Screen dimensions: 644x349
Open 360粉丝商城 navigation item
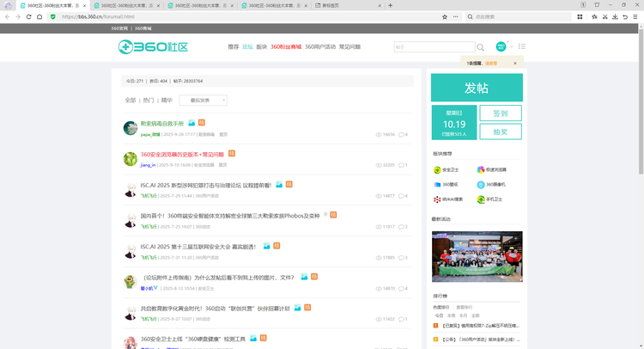point(286,47)
